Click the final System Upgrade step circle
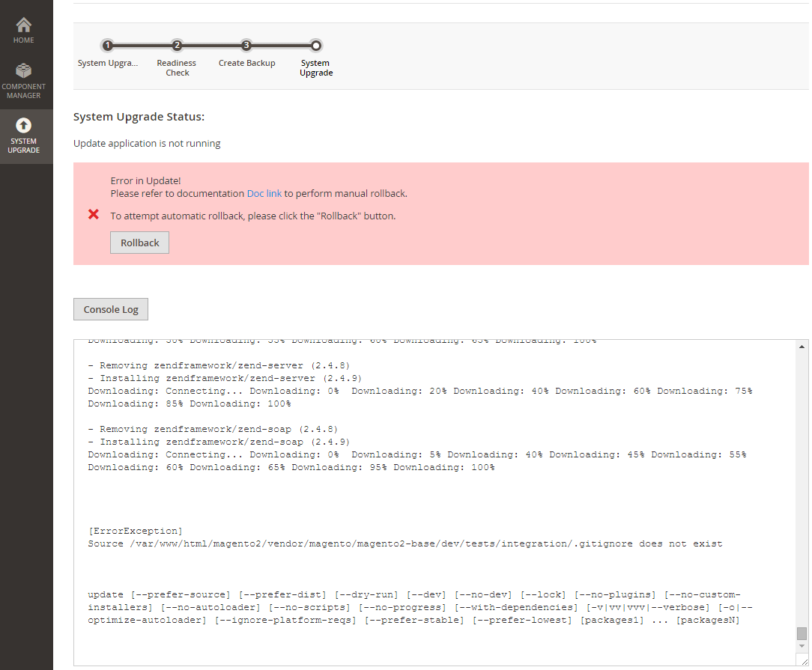The width and height of the screenshot is (812, 670). 316,46
